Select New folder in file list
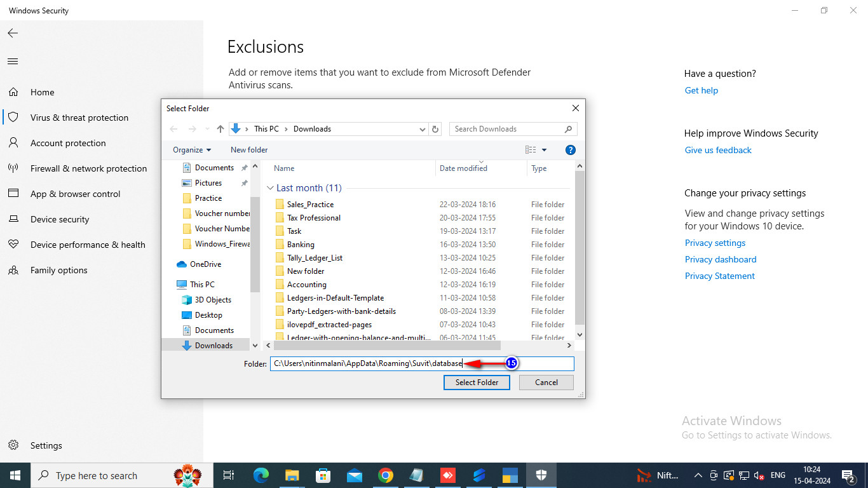 tap(306, 271)
